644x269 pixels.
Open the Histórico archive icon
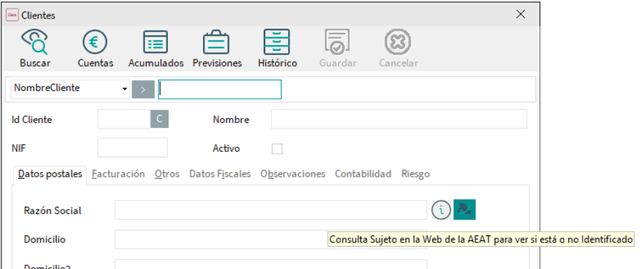(x=277, y=48)
